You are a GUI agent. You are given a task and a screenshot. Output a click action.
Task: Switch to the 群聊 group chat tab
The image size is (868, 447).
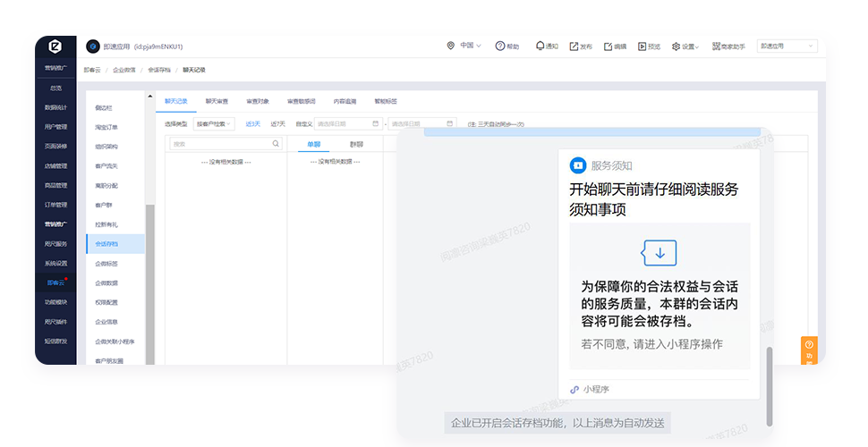(x=356, y=143)
